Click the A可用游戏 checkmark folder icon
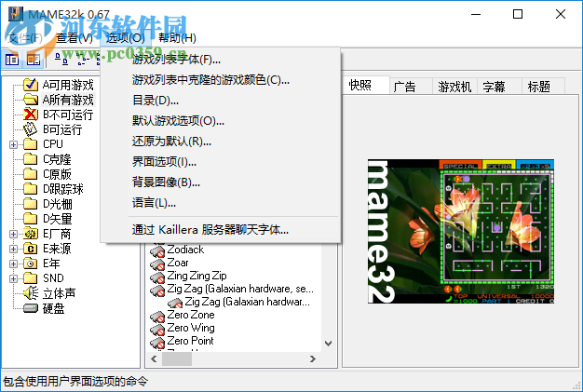 (x=31, y=85)
